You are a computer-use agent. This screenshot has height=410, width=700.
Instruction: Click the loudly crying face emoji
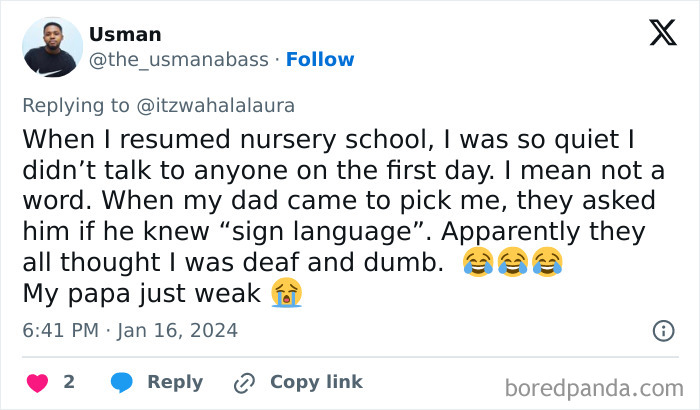point(286,293)
